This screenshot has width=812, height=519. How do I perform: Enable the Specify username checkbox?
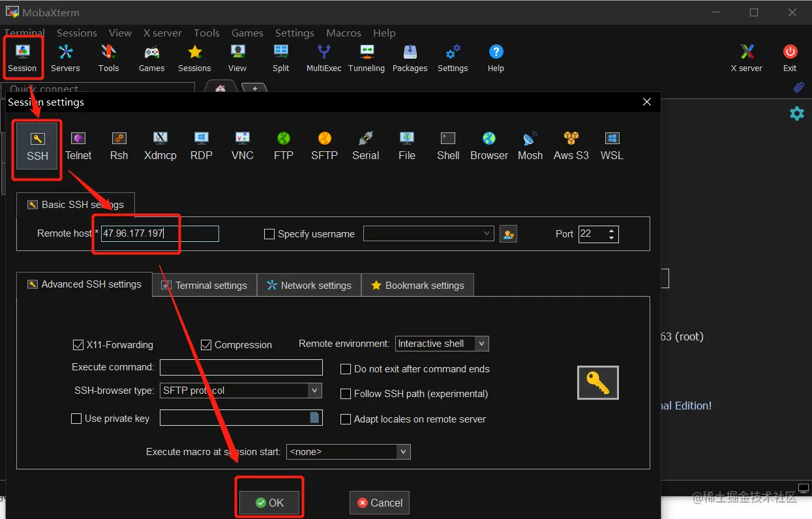point(269,234)
